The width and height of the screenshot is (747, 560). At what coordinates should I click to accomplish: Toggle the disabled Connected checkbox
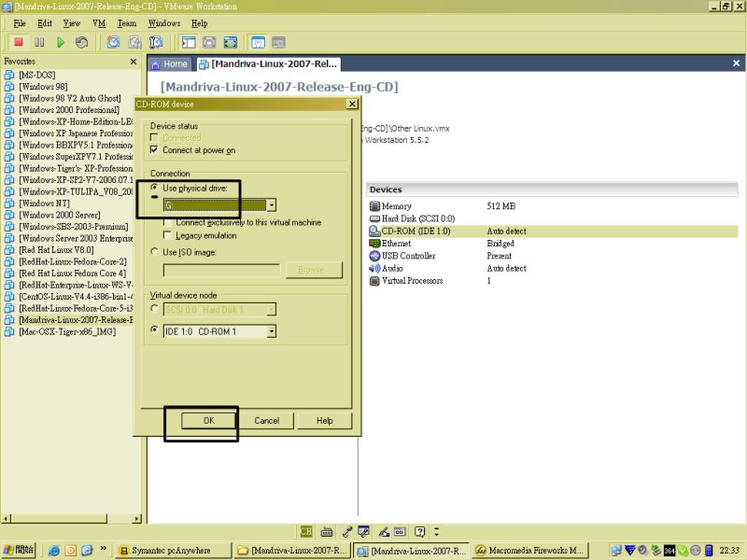click(x=154, y=137)
